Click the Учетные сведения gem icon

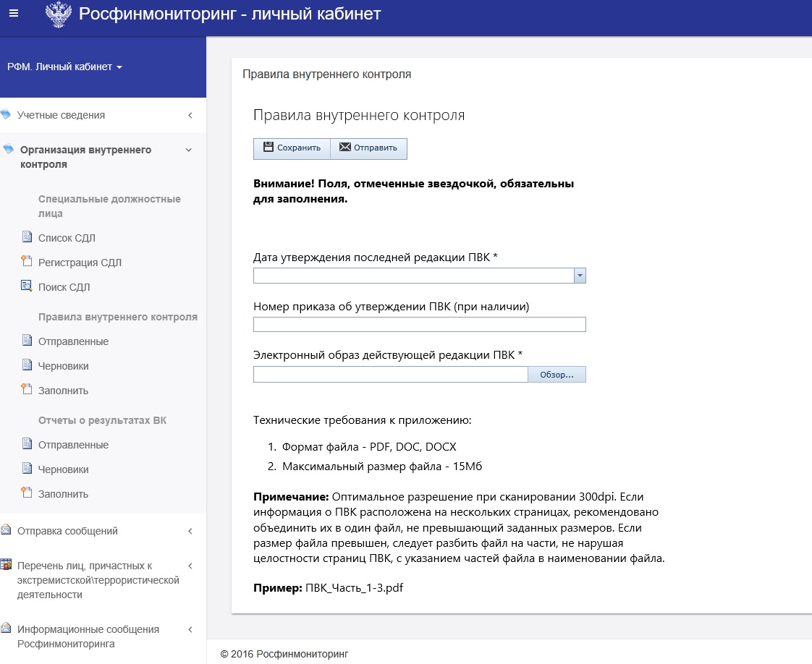[6, 114]
